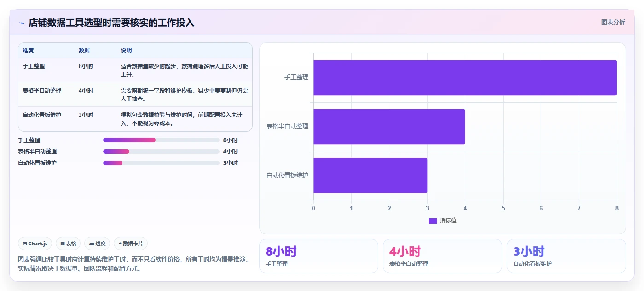Screen dimensions: 644x291
Task: Click the 3小时 table cell
Action: 86,115
